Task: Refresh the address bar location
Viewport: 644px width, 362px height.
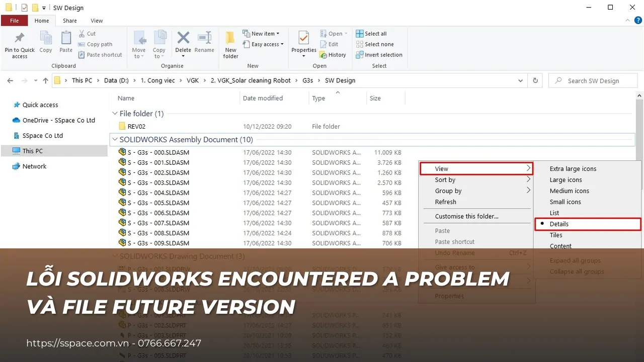Action: 535,80
